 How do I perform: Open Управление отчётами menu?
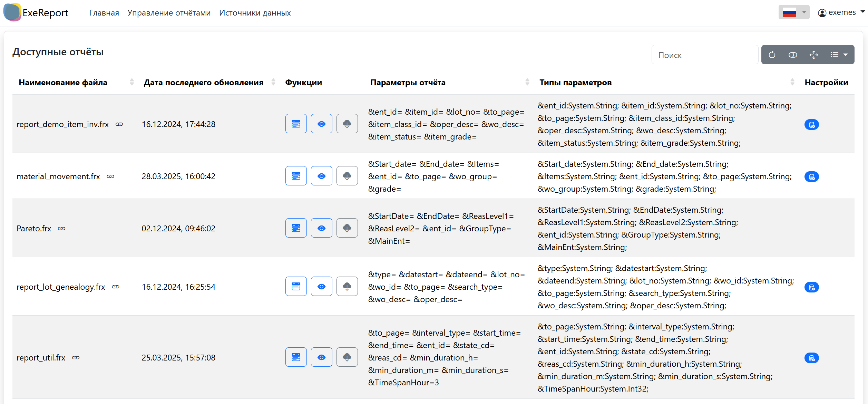(169, 13)
